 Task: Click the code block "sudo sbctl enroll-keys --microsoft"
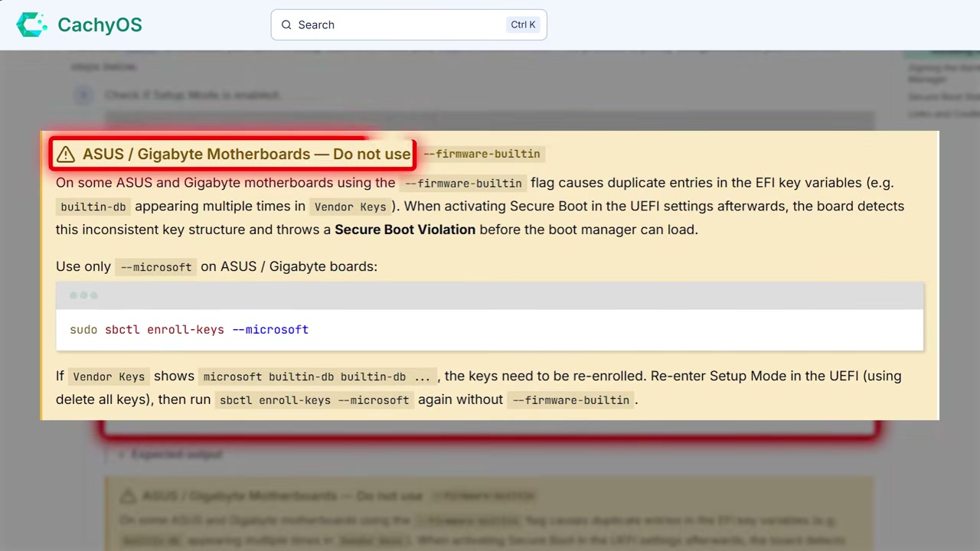(x=490, y=330)
